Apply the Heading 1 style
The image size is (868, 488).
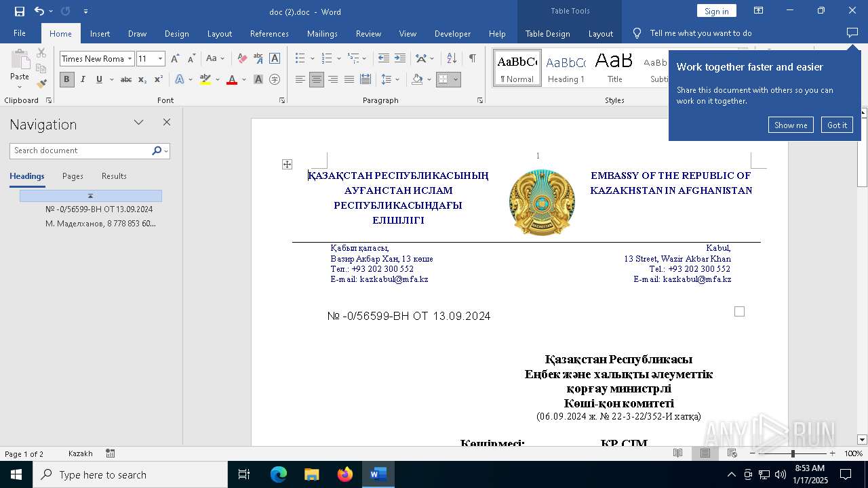click(566, 68)
